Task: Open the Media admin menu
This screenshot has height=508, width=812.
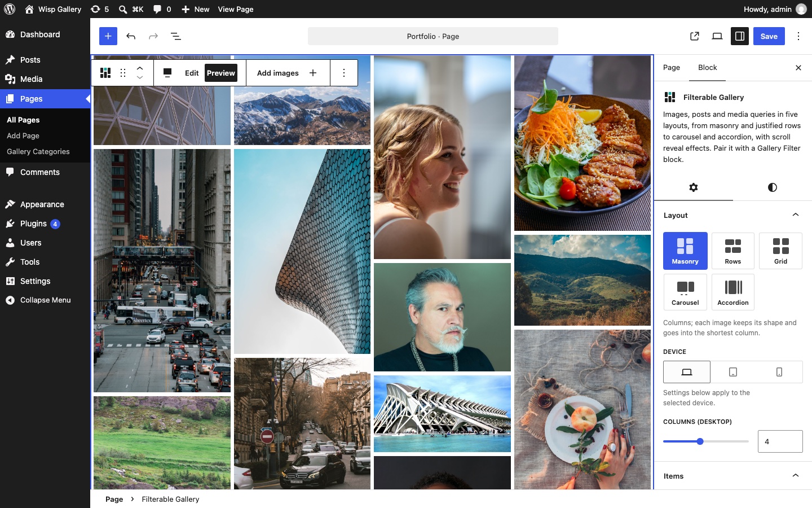Action: click(45, 79)
